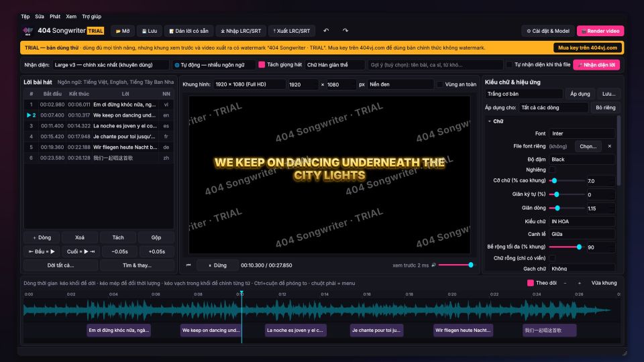Toggle the Nghiêng italic checkbox
644x362 pixels.
(x=552, y=170)
